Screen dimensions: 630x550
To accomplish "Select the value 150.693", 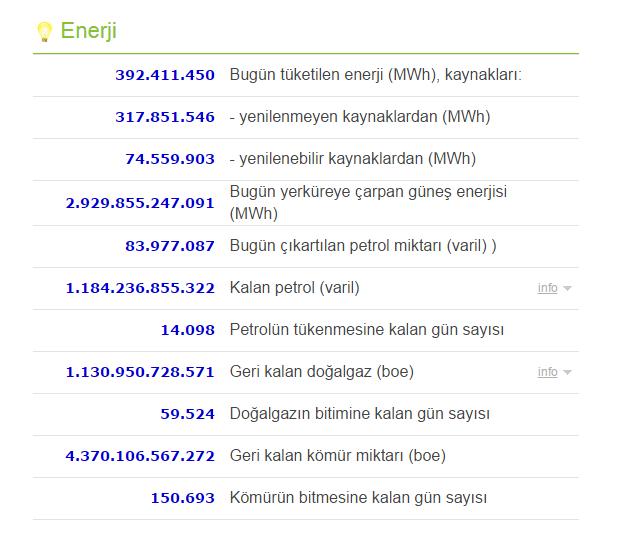I will (x=182, y=498).
